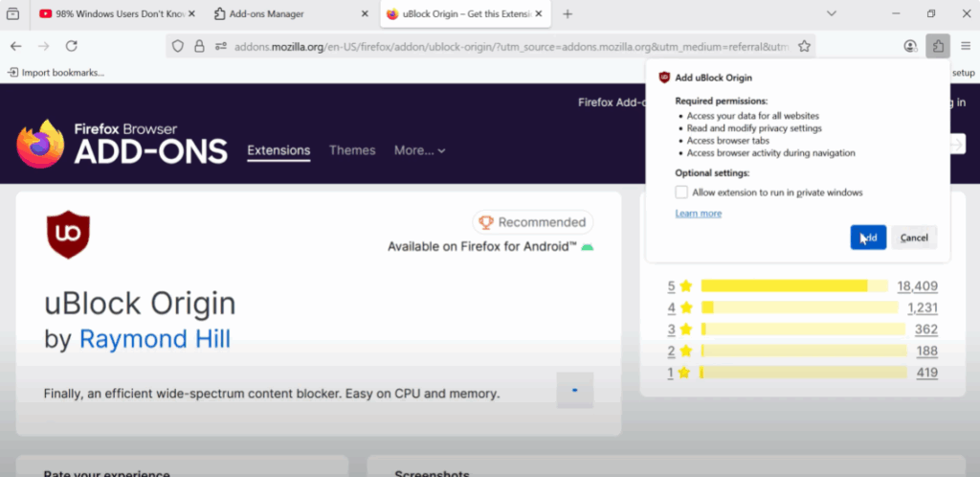This screenshot has height=477, width=980.
Task: Click the Required permissions heading
Action: click(722, 101)
